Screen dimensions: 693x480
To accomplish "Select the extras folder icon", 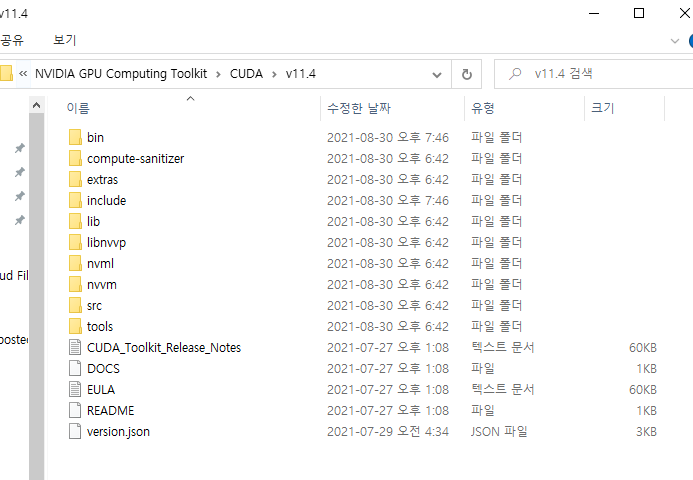I will click(x=75, y=179).
